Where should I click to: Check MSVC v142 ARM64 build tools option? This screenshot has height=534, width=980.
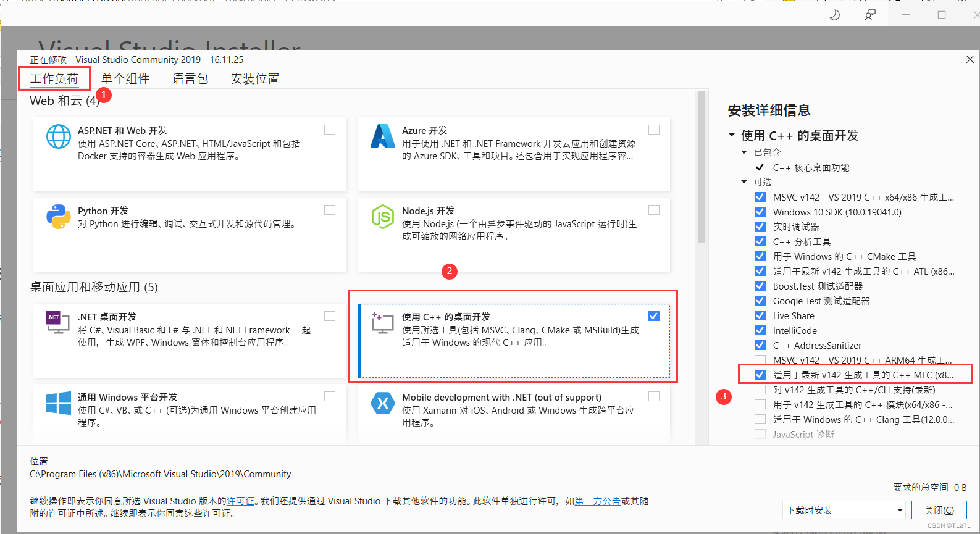pos(760,360)
